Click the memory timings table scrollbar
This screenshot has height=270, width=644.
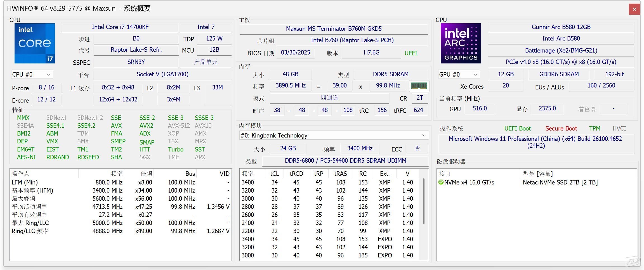424,201
